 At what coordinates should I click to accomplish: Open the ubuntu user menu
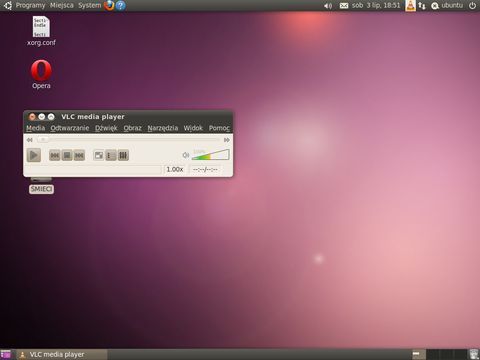tap(447, 5)
